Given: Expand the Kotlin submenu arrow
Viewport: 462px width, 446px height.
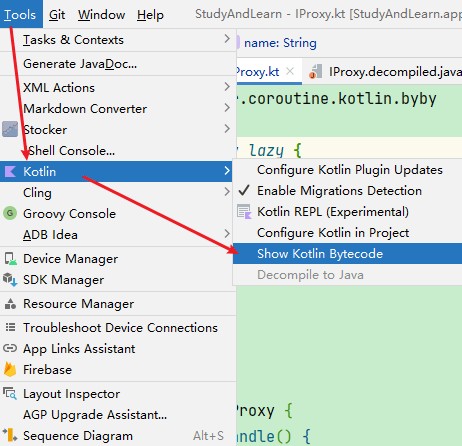Looking at the screenshot, I should [x=227, y=171].
